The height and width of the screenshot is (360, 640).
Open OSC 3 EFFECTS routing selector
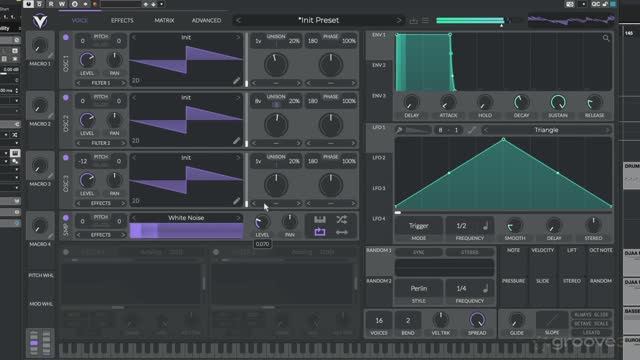(101, 203)
